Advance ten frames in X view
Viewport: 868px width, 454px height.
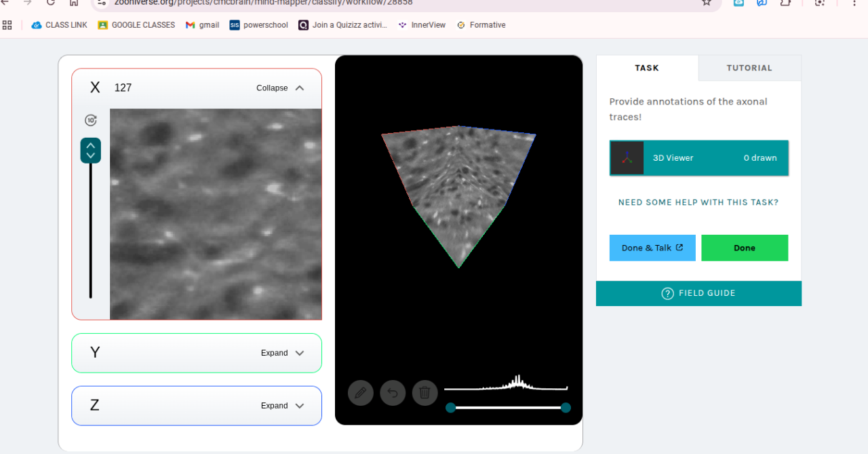[91, 120]
